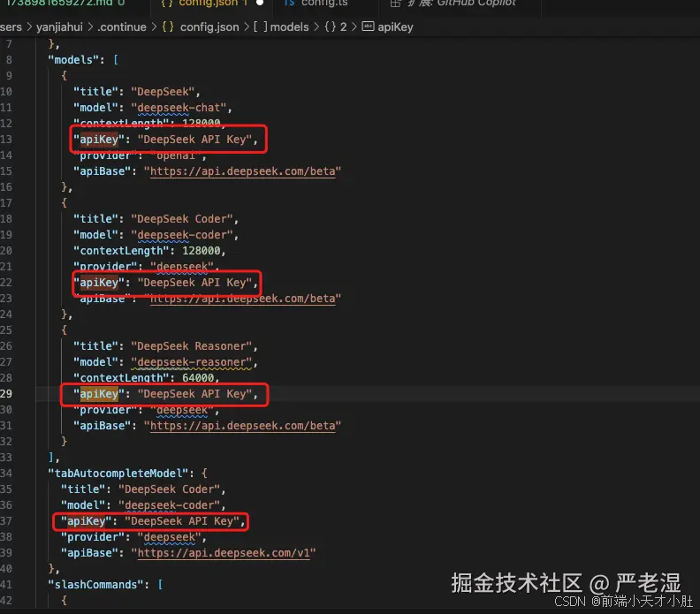The height and width of the screenshot is (614, 700).
Task: Click line number 34 in the gutter
Action: [x=6, y=473]
